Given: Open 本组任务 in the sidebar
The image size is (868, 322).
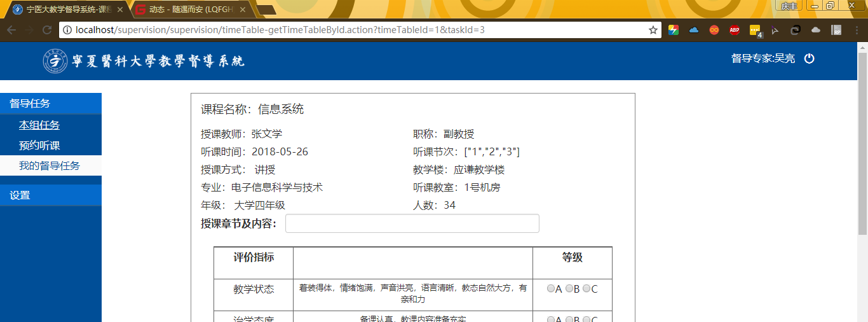Looking at the screenshot, I should click(39, 125).
